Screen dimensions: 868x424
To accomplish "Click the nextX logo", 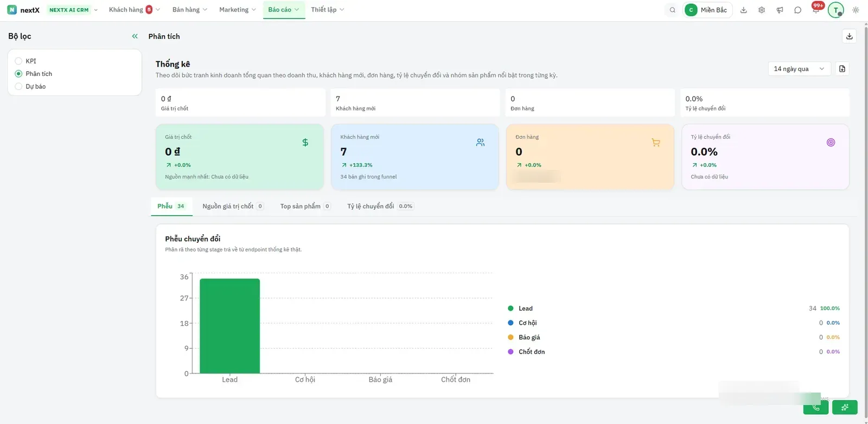I will point(23,10).
